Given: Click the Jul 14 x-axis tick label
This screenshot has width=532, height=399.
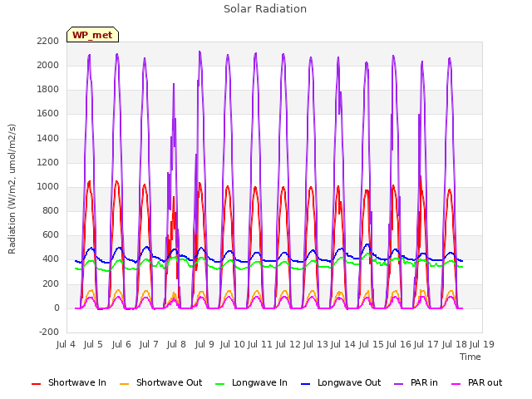Looking at the screenshot, I should tap(343, 344).
